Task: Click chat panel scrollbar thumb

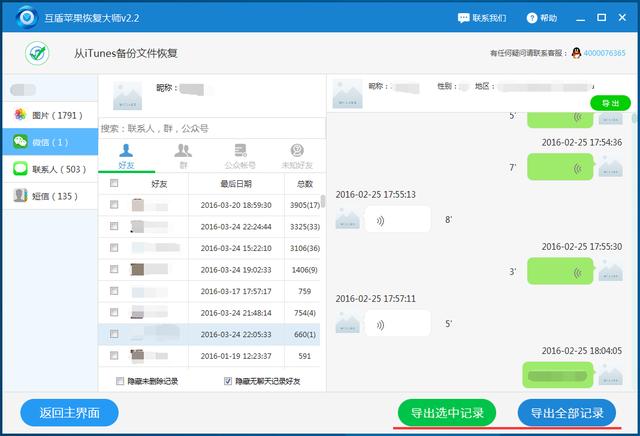Action: (x=634, y=118)
